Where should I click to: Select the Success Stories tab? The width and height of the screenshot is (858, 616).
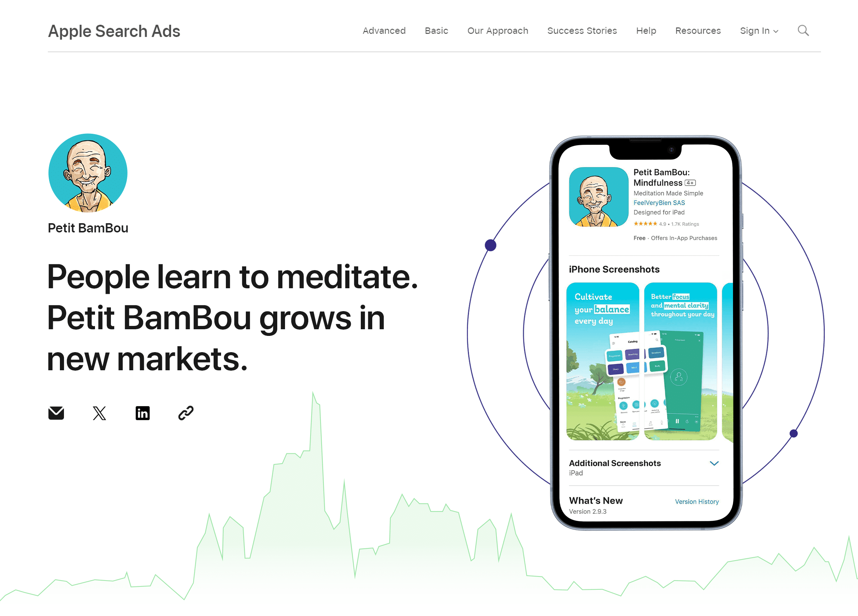(581, 31)
